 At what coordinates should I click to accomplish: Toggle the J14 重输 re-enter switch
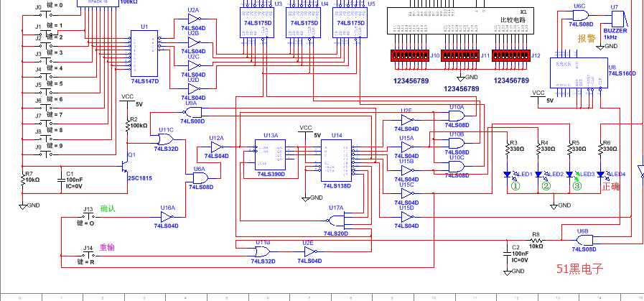pyautogui.click(x=88, y=255)
